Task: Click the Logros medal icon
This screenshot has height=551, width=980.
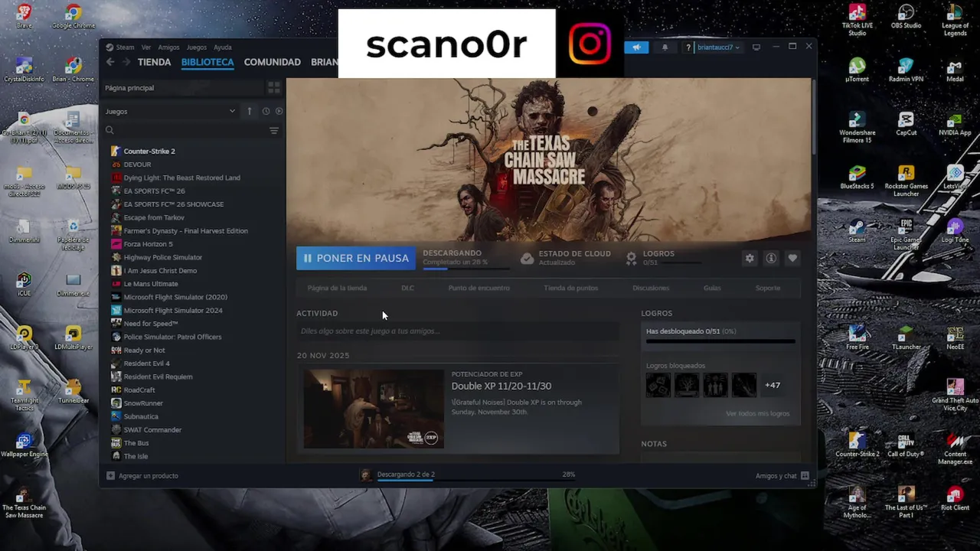Action: coord(631,259)
